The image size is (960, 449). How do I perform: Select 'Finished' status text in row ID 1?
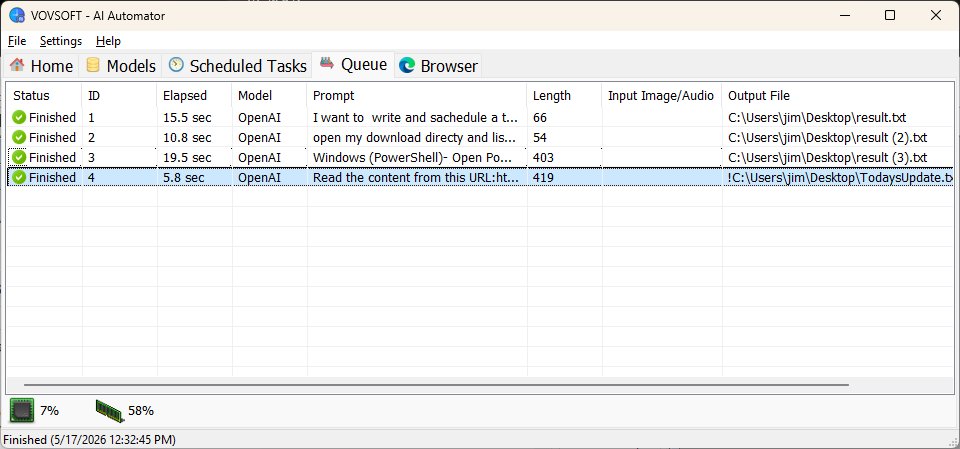point(53,118)
